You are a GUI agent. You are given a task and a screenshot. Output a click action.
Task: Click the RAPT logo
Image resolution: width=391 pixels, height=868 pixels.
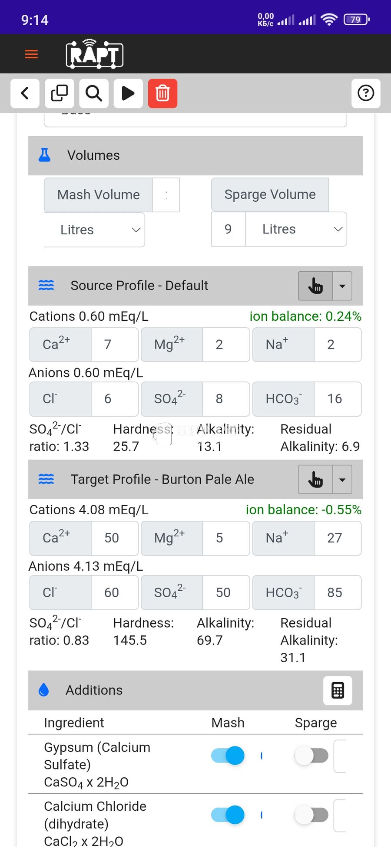[94, 54]
